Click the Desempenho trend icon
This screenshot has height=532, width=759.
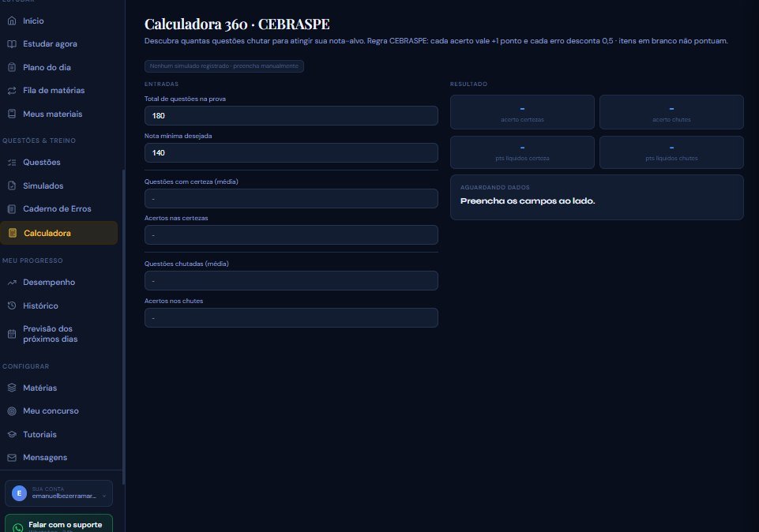coord(12,283)
